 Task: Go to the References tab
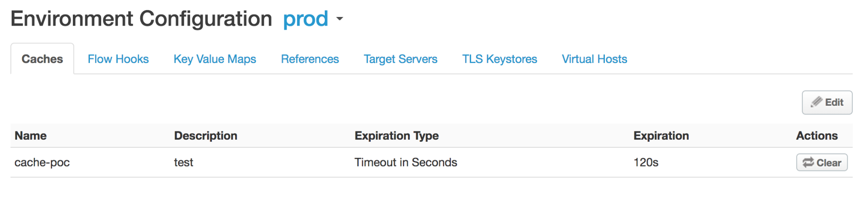pyautogui.click(x=310, y=59)
